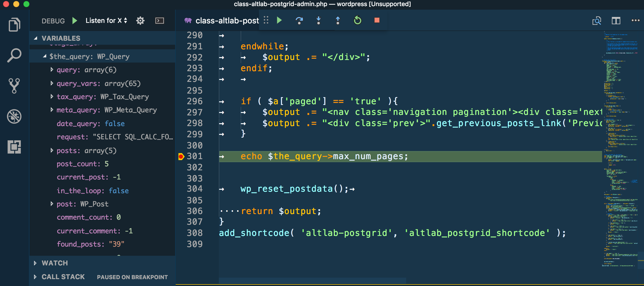
Task: Open the More Actions ellipsis menu
Action: pyautogui.click(x=635, y=21)
